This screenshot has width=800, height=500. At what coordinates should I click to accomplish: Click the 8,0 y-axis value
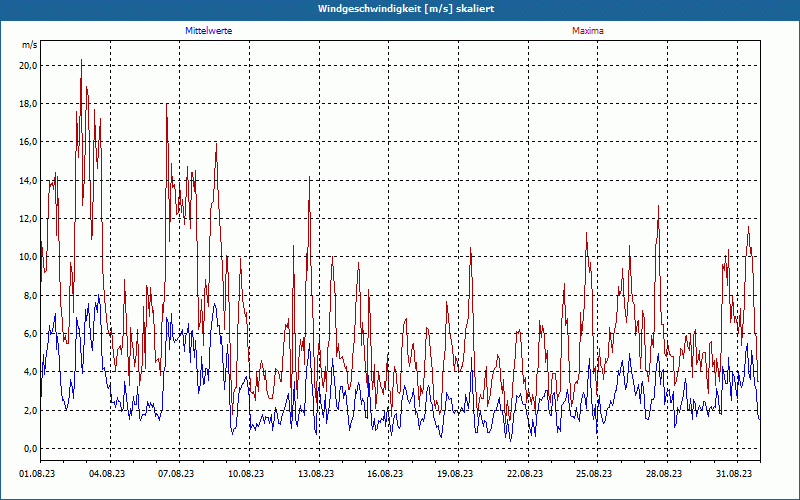pyautogui.click(x=30, y=295)
